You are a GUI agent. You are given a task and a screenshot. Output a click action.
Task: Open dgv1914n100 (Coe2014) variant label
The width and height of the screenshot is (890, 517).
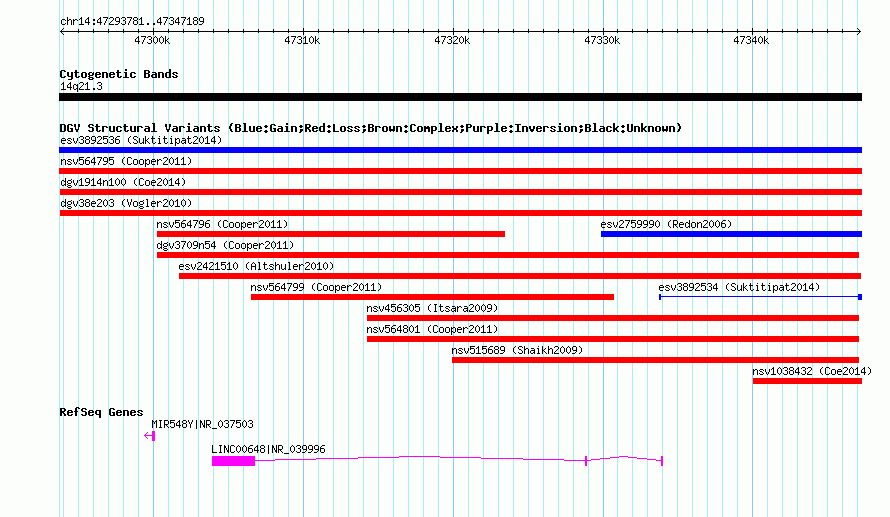click(x=123, y=182)
